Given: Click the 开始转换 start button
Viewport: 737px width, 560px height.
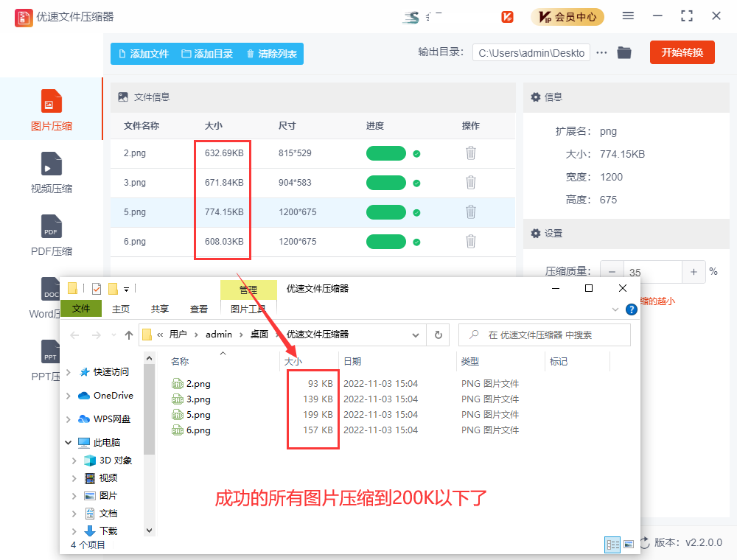Looking at the screenshot, I should click(682, 52).
